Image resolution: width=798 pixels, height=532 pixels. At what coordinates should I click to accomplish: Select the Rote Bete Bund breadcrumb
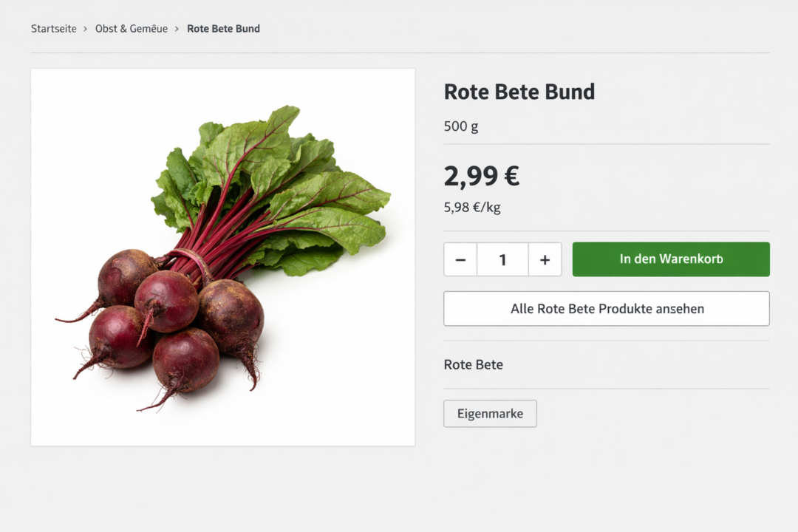click(223, 29)
